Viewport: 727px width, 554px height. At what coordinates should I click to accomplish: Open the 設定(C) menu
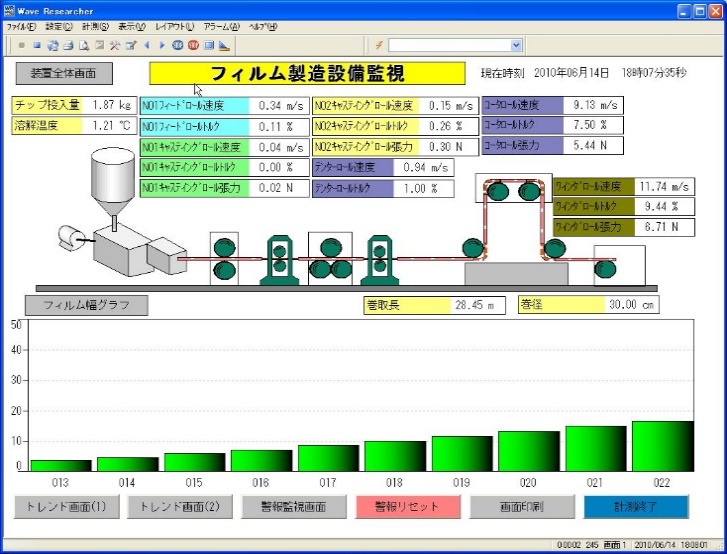click(x=59, y=27)
